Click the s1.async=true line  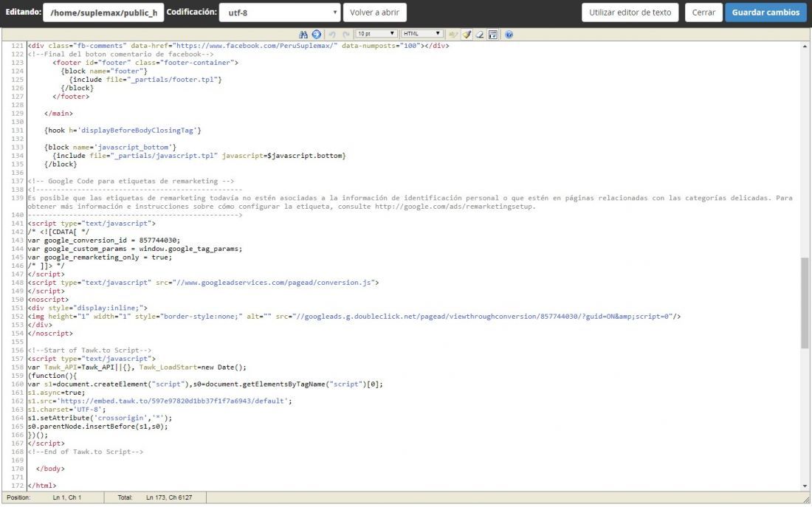point(56,393)
